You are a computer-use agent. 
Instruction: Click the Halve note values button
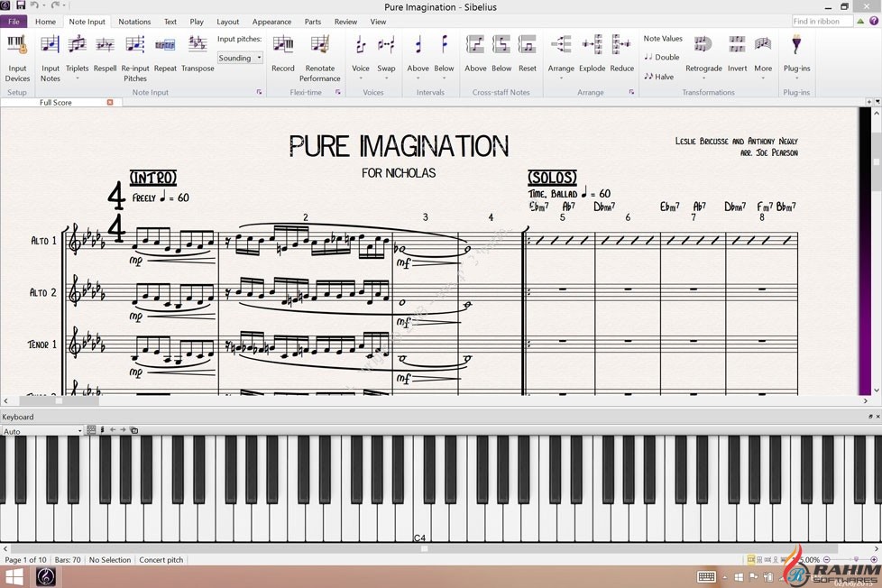[659, 77]
